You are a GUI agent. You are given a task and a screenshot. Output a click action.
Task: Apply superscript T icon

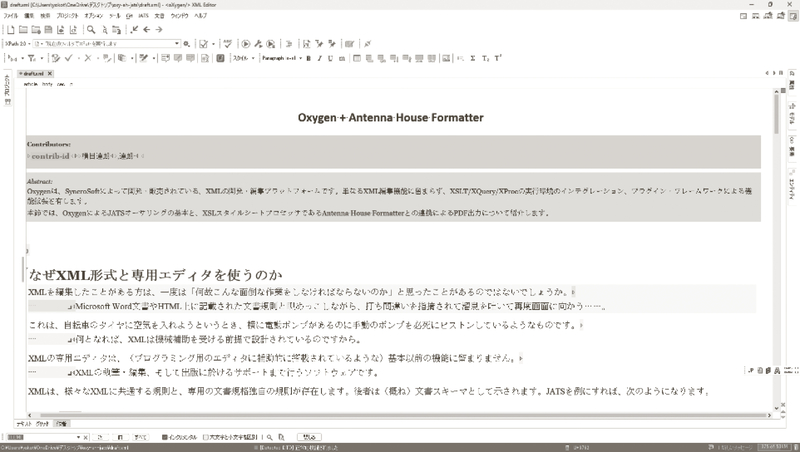coord(498,58)
